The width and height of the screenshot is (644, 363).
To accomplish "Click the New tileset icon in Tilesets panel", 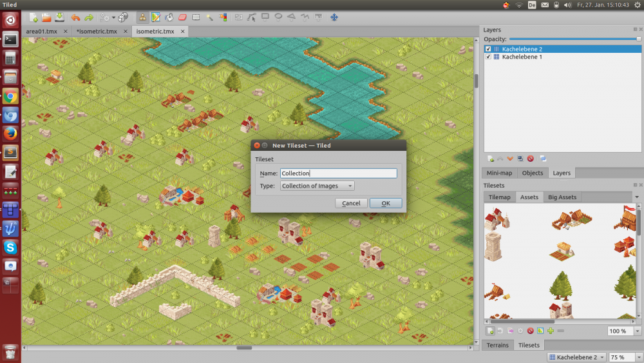I will click(x=490, y=331).
